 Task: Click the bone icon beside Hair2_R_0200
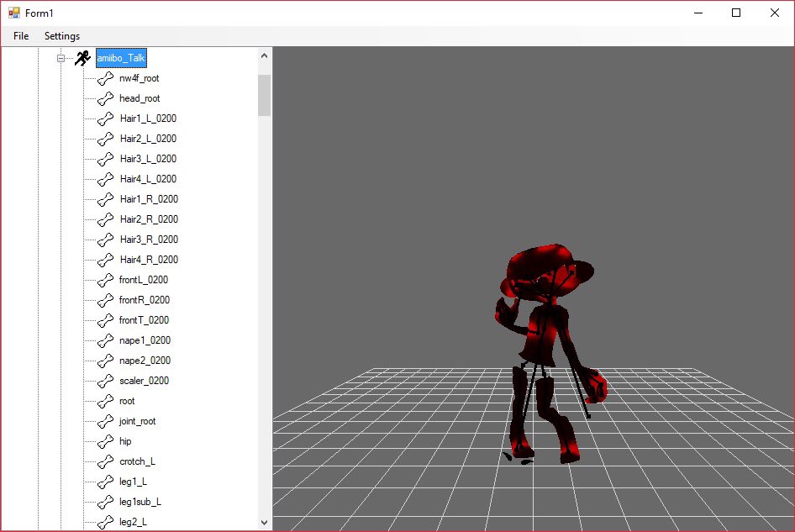tap(105, 219)
